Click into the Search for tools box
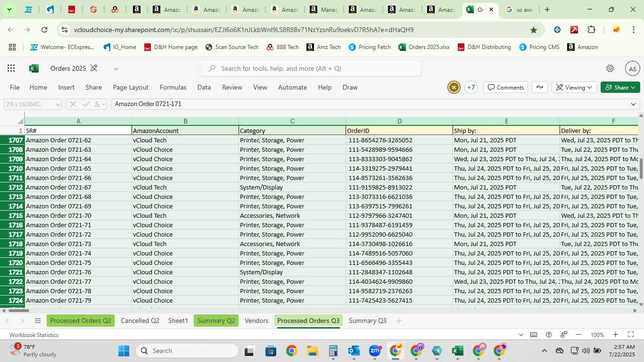The image size is (644, 362). point(311,68)
